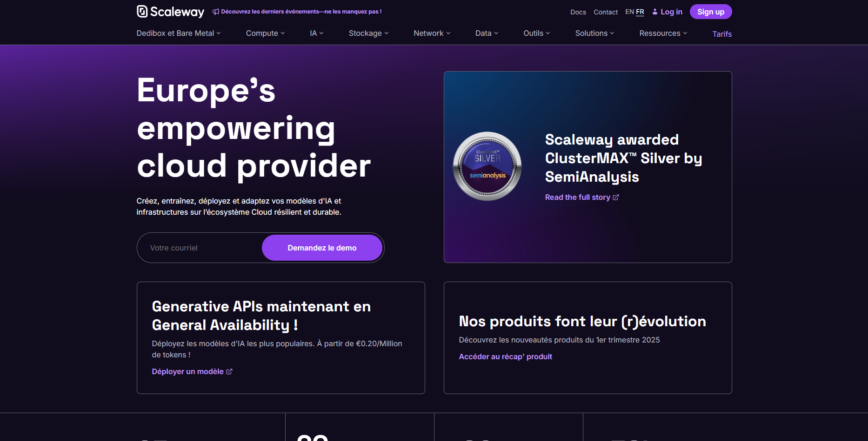Go to the Tarifs page

(722, 34)
